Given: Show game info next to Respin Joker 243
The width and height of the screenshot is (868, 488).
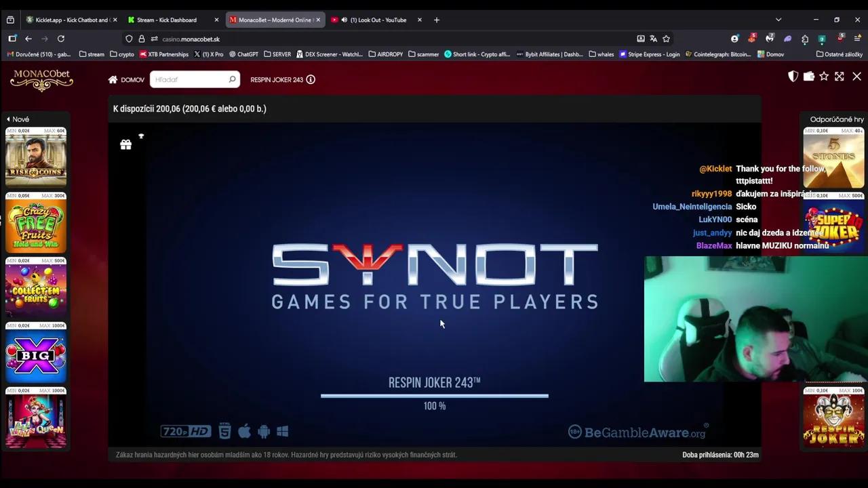Looking at the screenshot, I should point(311,79).
